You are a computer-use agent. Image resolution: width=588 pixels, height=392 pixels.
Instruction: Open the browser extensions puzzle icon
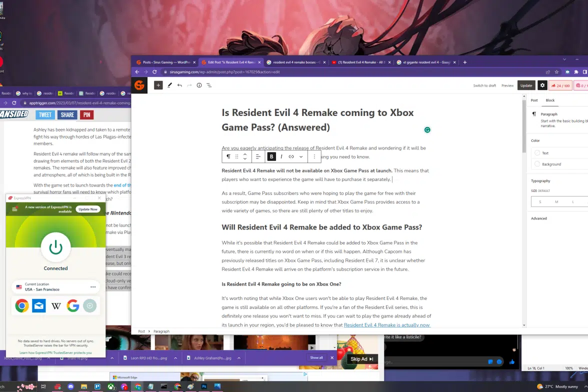click(576, 72)
